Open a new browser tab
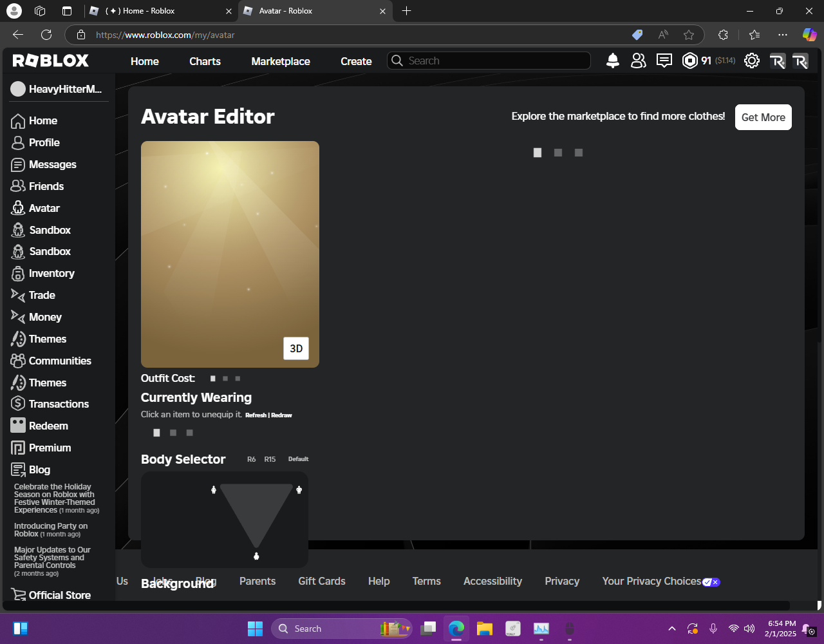824x644 pixels. click(x=406, y=11)
